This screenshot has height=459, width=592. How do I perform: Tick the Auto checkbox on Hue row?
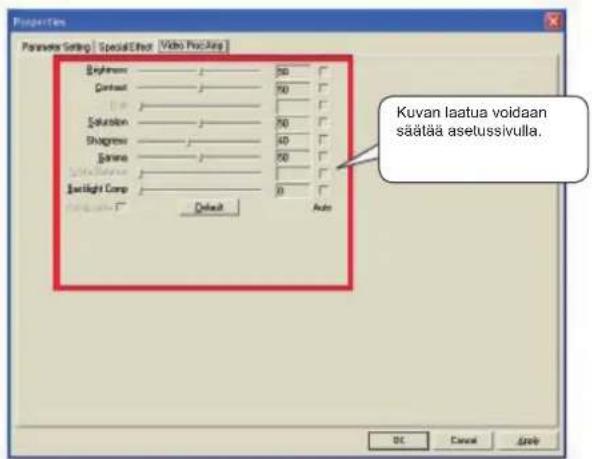pyautogui.click(x=323, y=105)
